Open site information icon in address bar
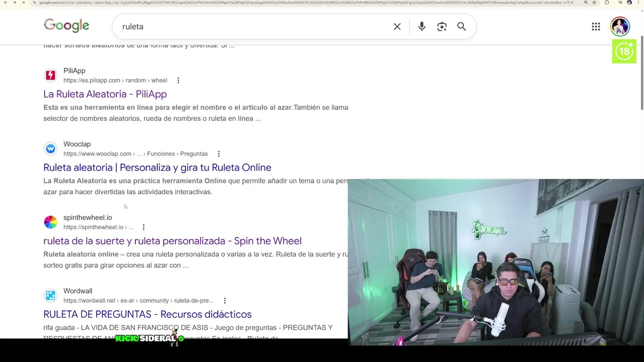Screen dimensions: 644x362 (x=34, y=3)
